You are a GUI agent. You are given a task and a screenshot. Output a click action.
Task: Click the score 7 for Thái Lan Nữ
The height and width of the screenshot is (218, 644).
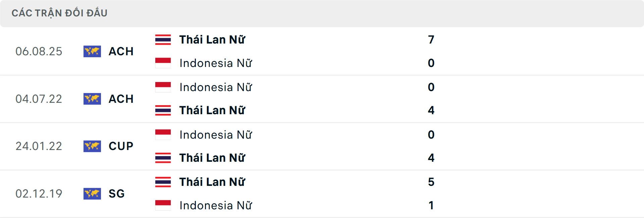tap(432, 40)
